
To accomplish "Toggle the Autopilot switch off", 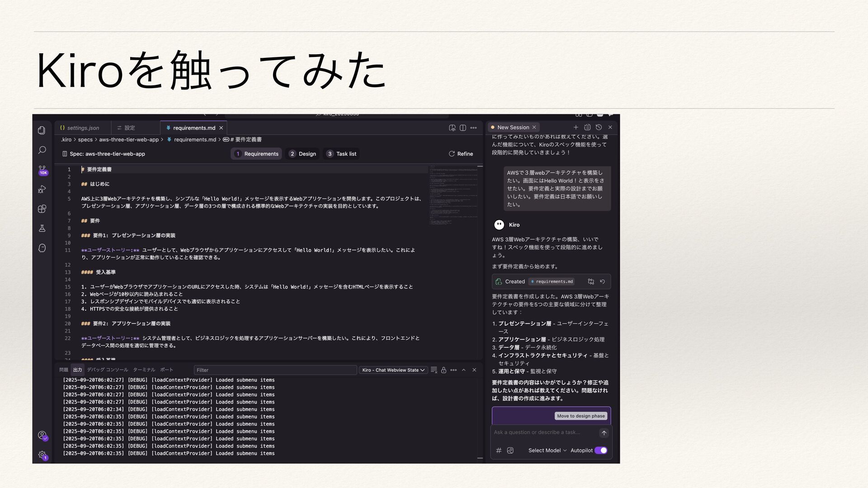I will 601,450.
